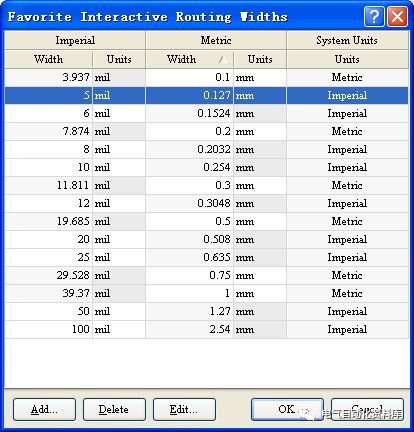Image resolution: width=414 pixels, height=432 pixels.
Task: Select the 0.3048 mm width cell
Action: coord(189,203)
